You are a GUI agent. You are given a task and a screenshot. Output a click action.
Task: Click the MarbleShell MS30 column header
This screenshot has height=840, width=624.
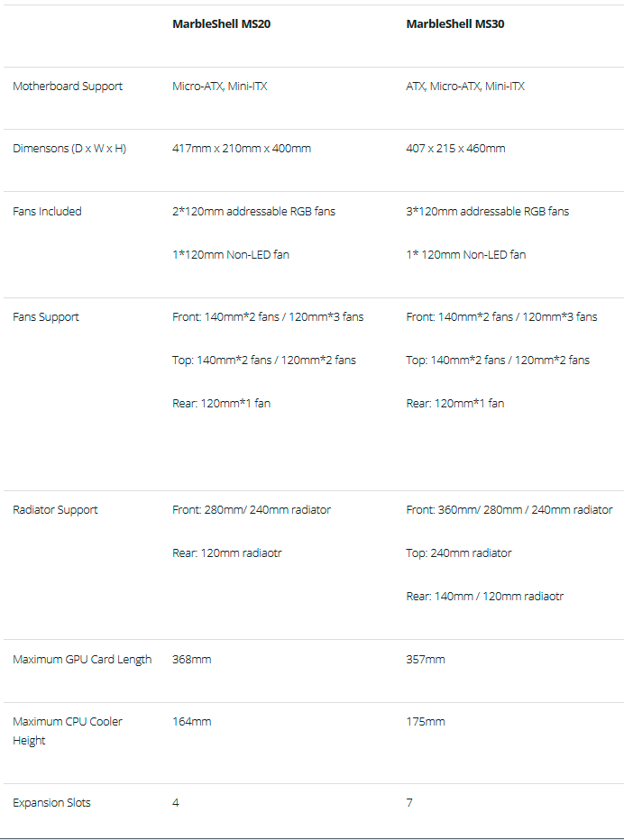click(x=455, y=24)
